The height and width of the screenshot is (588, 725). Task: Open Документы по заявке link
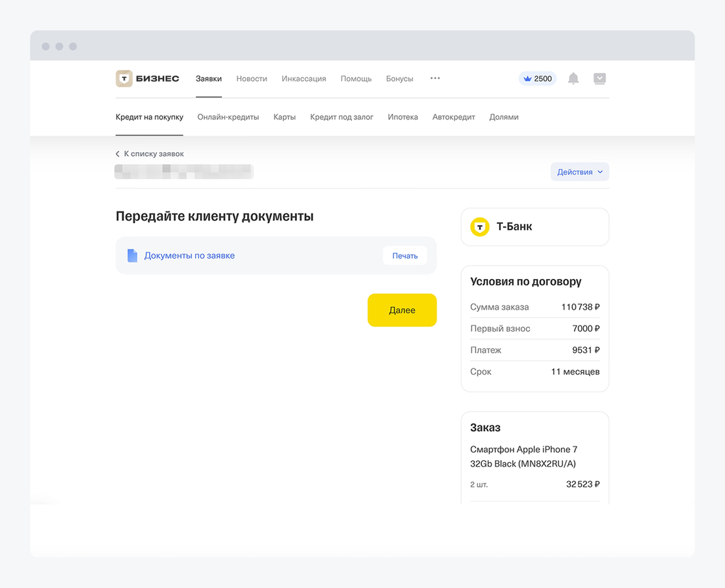[x=189, y=256]
